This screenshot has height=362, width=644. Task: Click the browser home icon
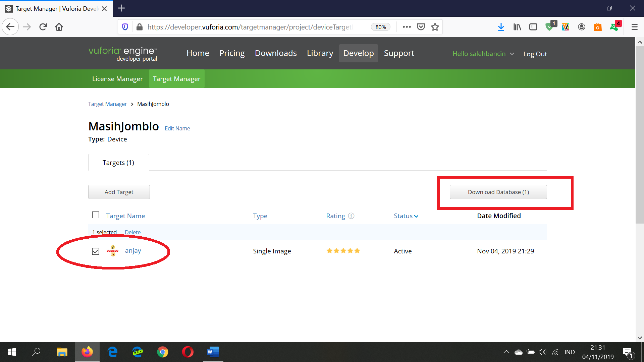click(x=59, y=27)
